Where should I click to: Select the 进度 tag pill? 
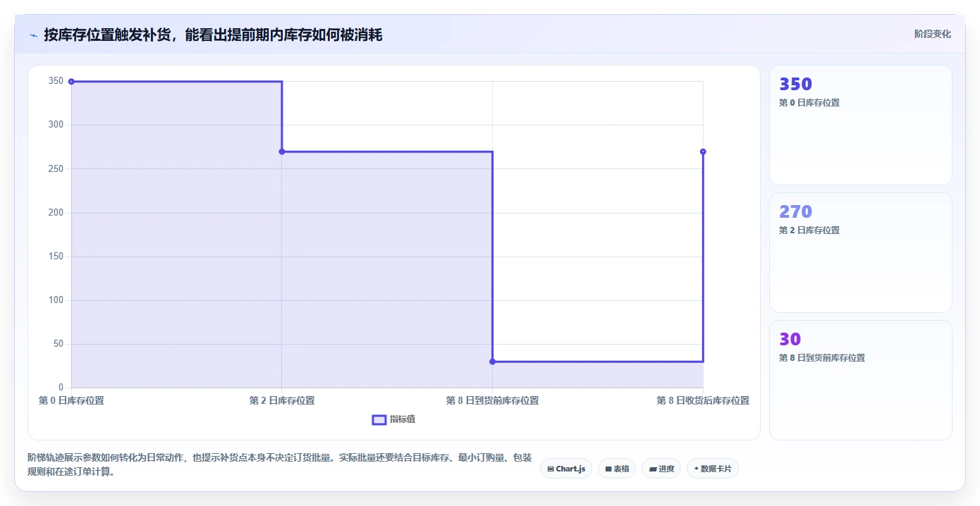click(x=661, y=469)
